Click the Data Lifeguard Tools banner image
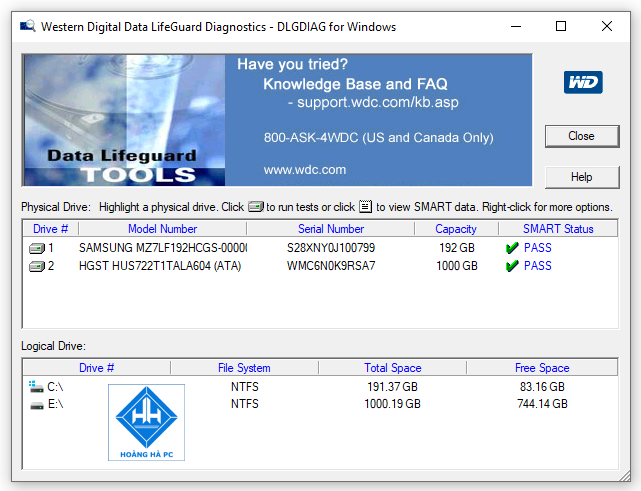 coord(124,120)
